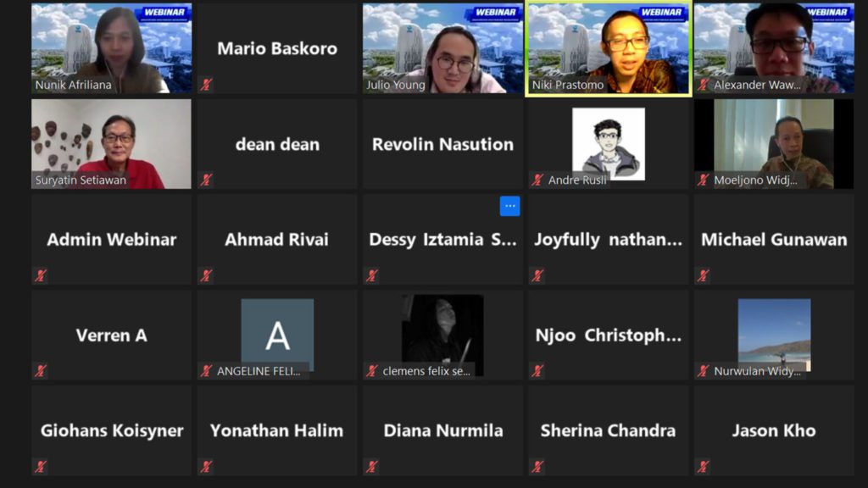
Task: Click clemens felix's dark profile photo
Action: (x=442, y=335)
